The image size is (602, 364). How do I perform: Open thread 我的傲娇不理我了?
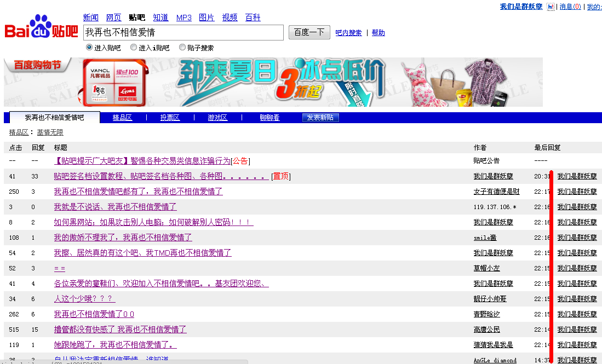click(x=123, y=238)
